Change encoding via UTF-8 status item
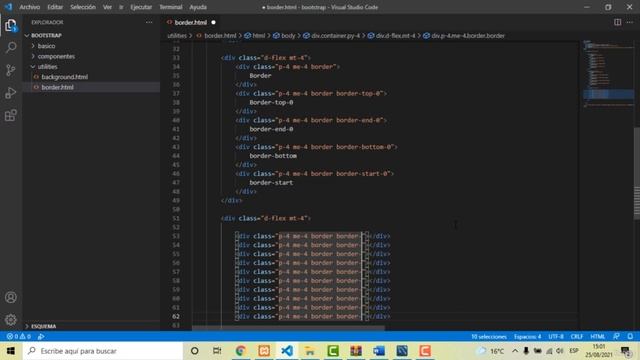The width and height of the screenshot is (640, 360). tap(556, 336)
